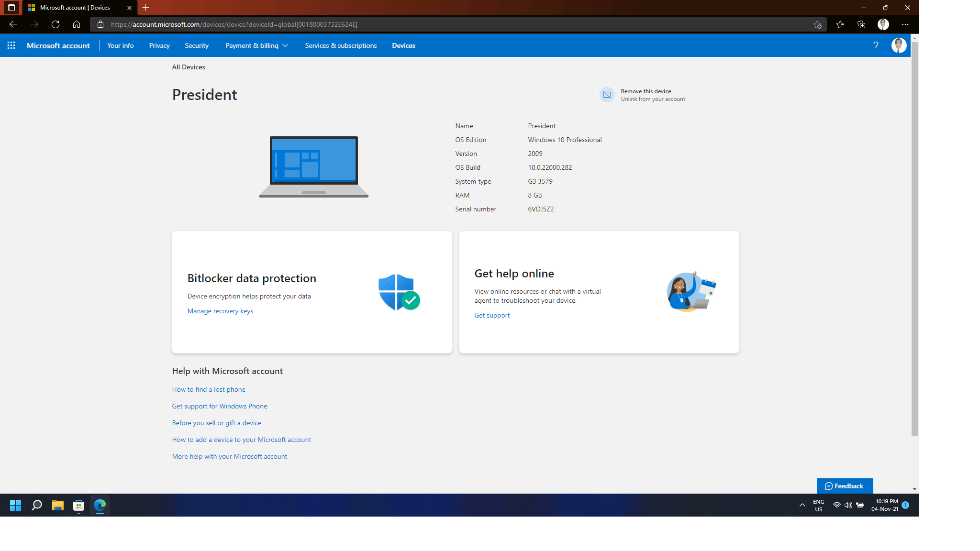Click Manage recovery keys link

point(220,311)
